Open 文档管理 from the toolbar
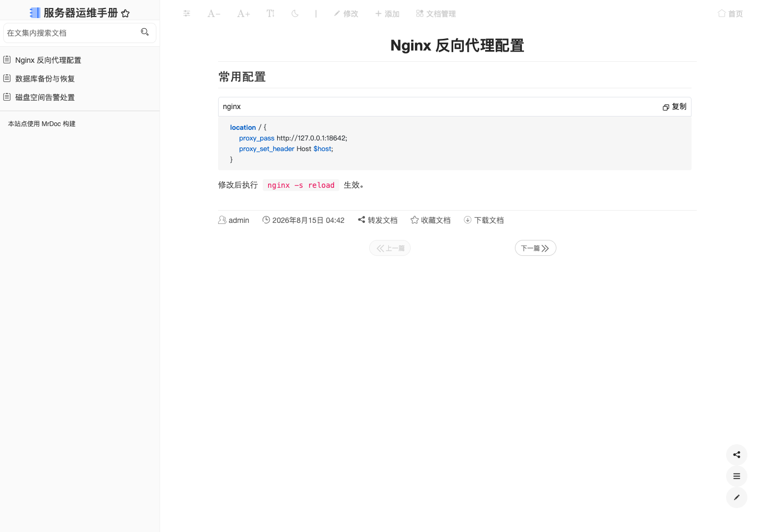766x532 pixels. [436, 14]
